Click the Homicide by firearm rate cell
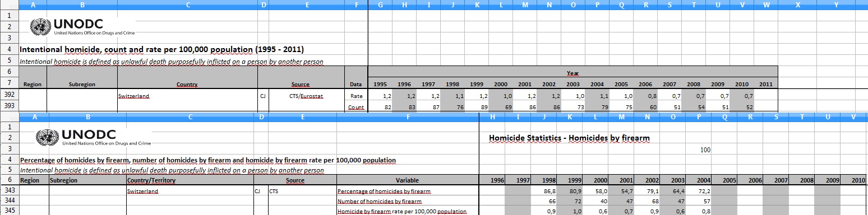 pos(408,211)
